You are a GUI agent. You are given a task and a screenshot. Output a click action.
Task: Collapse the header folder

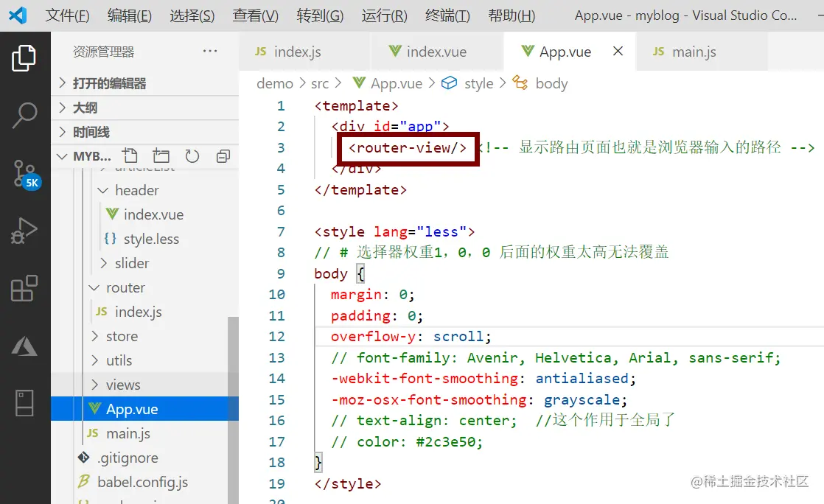tap(144, 190)
